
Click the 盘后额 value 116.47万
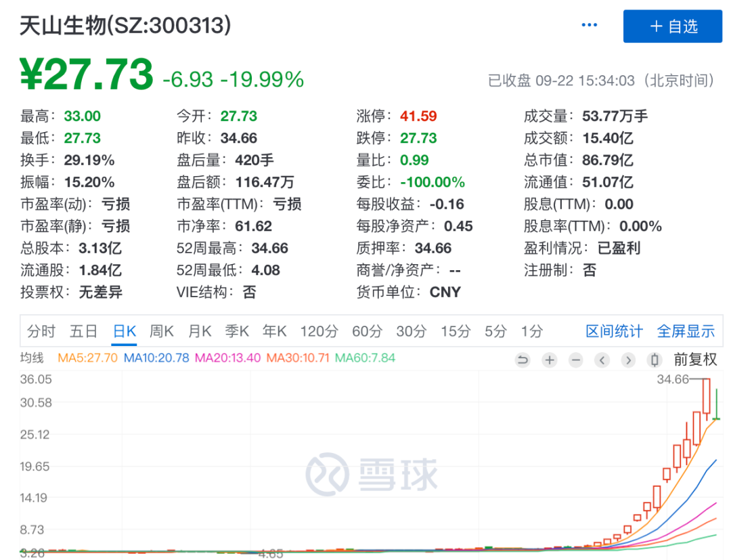click(x=265, y=182)
